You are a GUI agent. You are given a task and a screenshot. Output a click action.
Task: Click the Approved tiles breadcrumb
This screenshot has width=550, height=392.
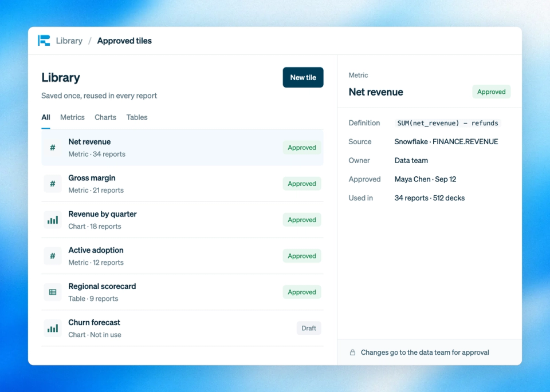tap(124, 41)
